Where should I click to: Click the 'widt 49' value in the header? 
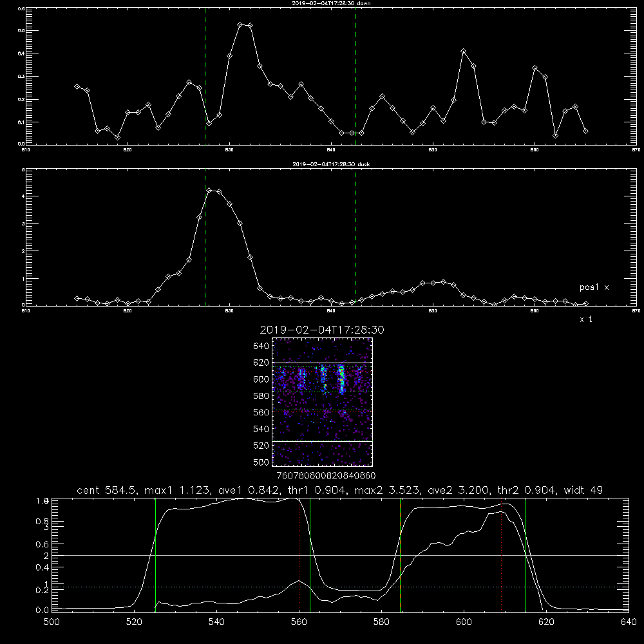(583, 490)
